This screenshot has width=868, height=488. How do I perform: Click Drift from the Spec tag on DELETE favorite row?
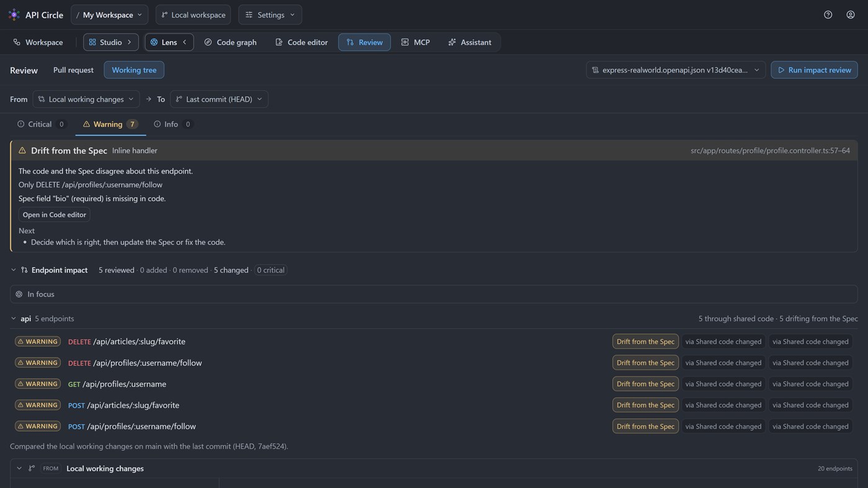click(x=645, y=342)
